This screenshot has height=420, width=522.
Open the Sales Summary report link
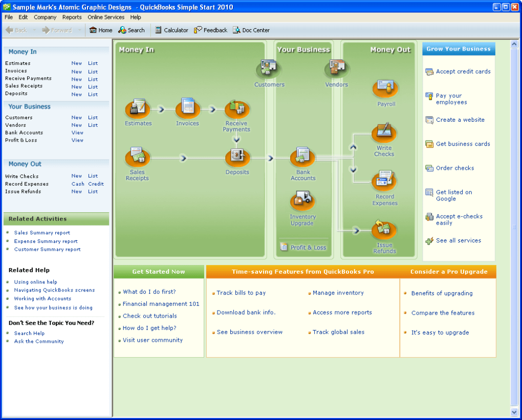[41, 233]
